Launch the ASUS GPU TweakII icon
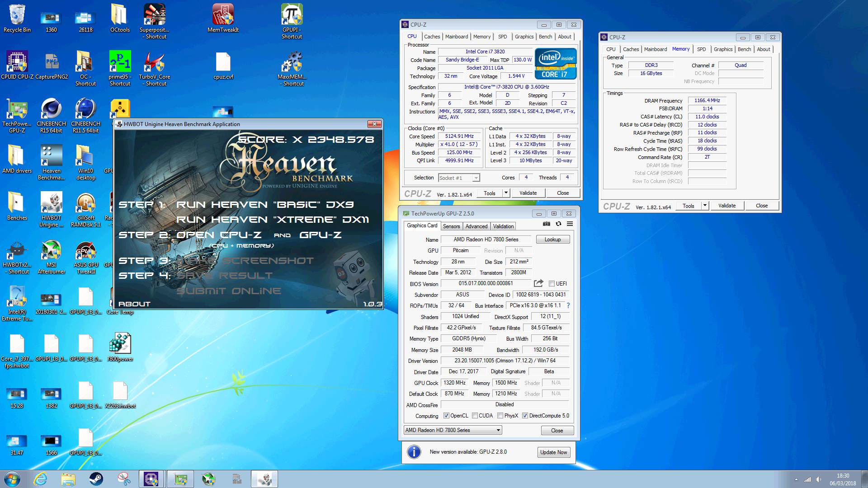 click(85, 256)
